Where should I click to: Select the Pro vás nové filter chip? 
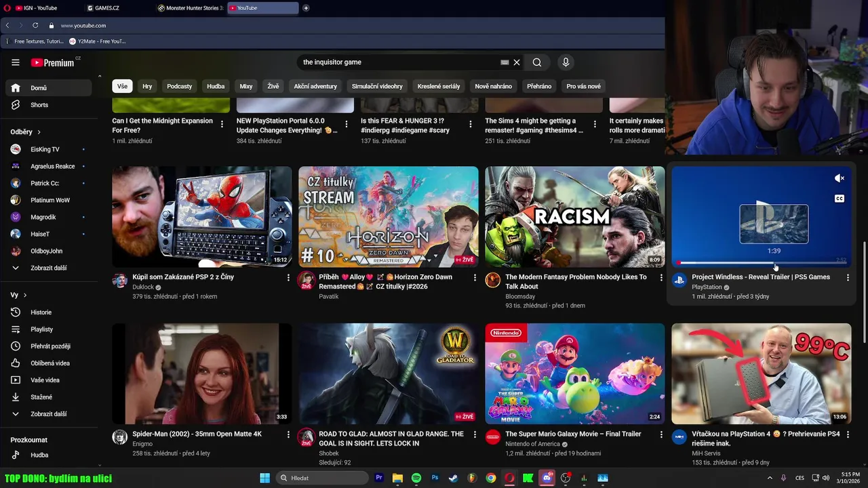point(584,86)
